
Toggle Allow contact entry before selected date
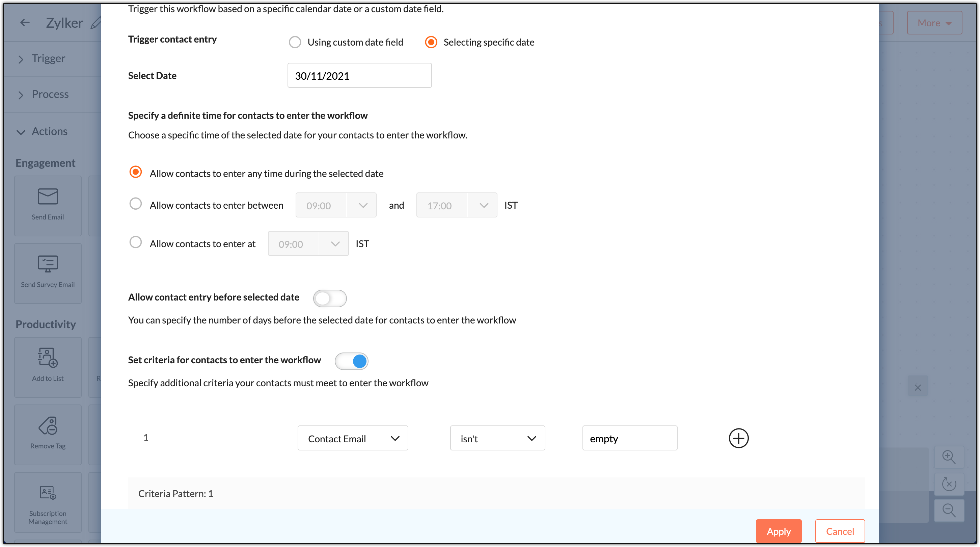tap(329, 298)
